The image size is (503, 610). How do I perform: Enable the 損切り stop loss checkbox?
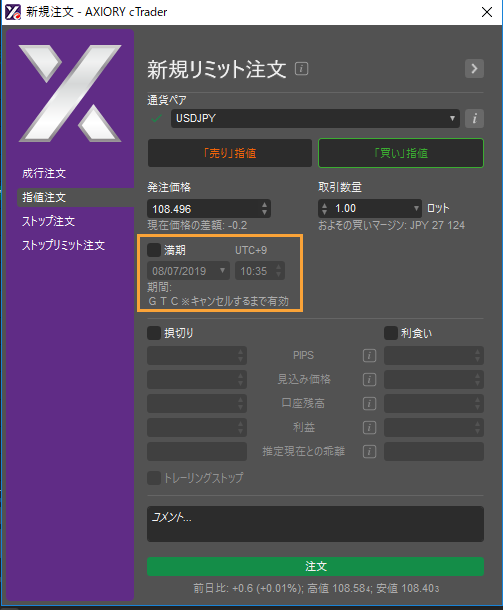[x=154, y=333]
